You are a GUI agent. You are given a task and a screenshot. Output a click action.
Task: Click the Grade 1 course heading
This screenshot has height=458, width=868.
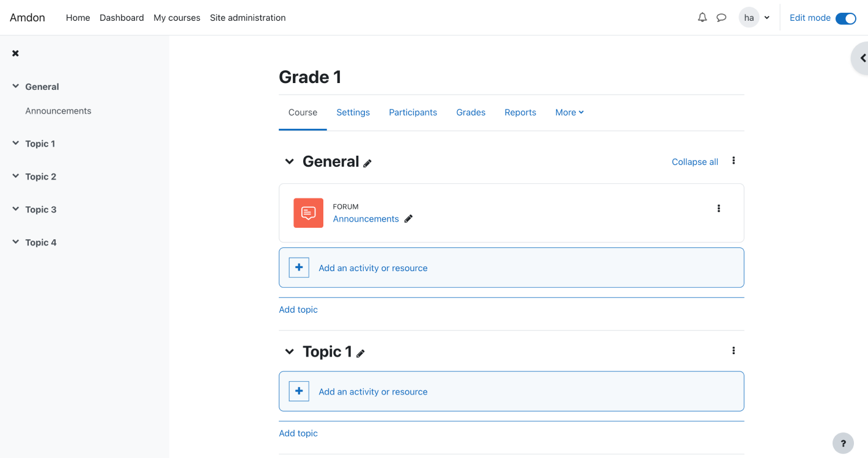310,77
